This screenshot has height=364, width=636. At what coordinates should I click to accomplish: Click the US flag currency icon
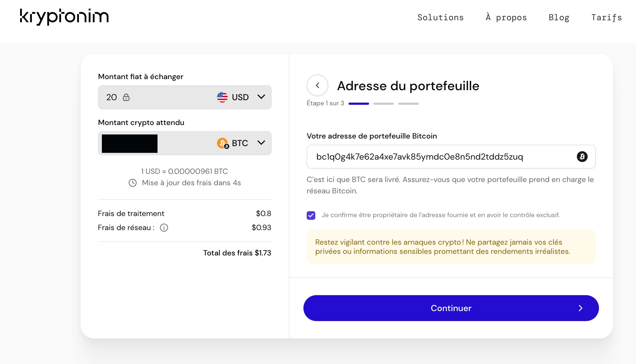(x=222, y=97)
